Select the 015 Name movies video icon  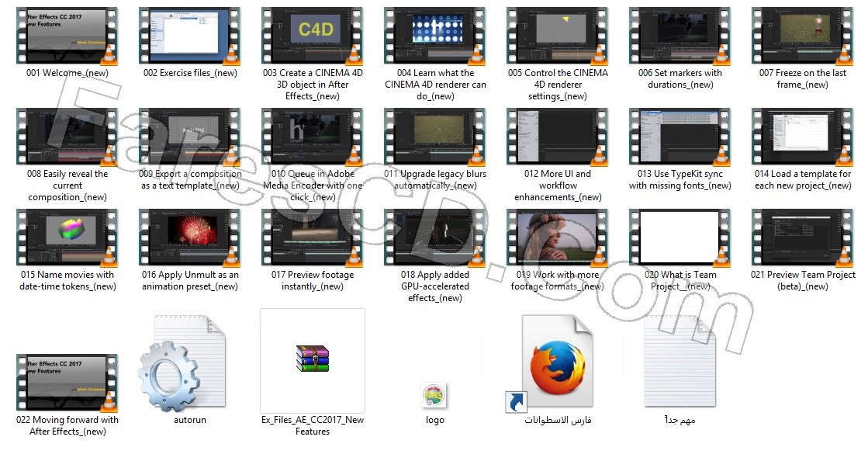coord(67,237)
